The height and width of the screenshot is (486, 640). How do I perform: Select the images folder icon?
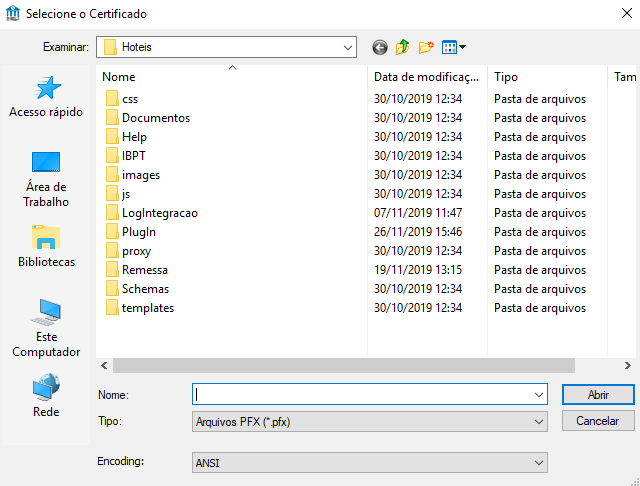coord(112,175)
